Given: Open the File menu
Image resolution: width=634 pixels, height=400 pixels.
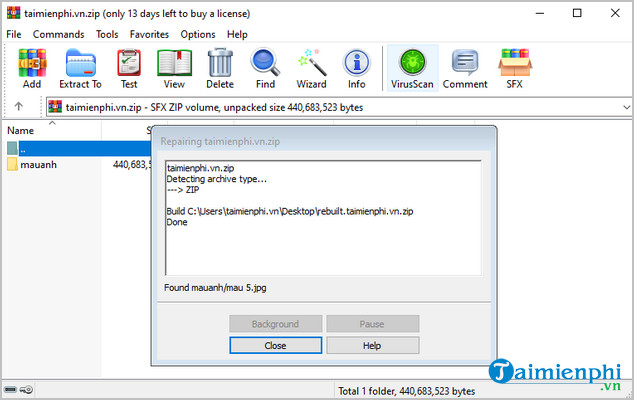Looking at the screenshot, I should [14, 34].
